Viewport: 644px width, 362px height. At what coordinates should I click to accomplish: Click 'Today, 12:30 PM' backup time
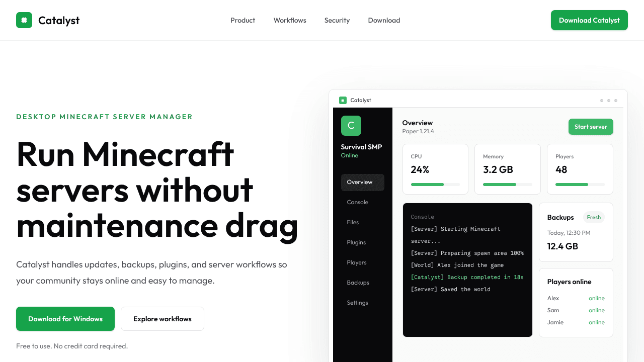(569, 233)
